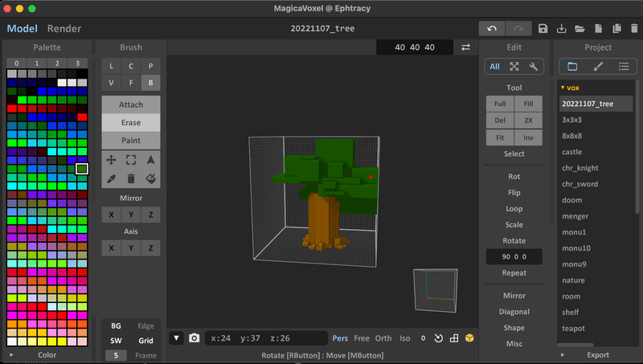Toggle the yellow cube view icon

pyautogui.click(x=469, y=338)
